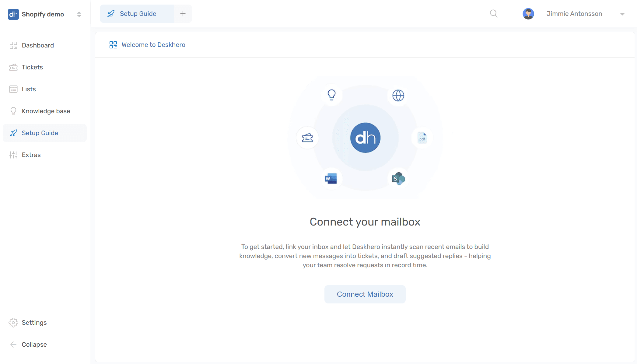The width and height of the screenshot is (637, 364).
Task: Go to Knowledge base section
Action: pyautogui.click(x=46, y=111)
